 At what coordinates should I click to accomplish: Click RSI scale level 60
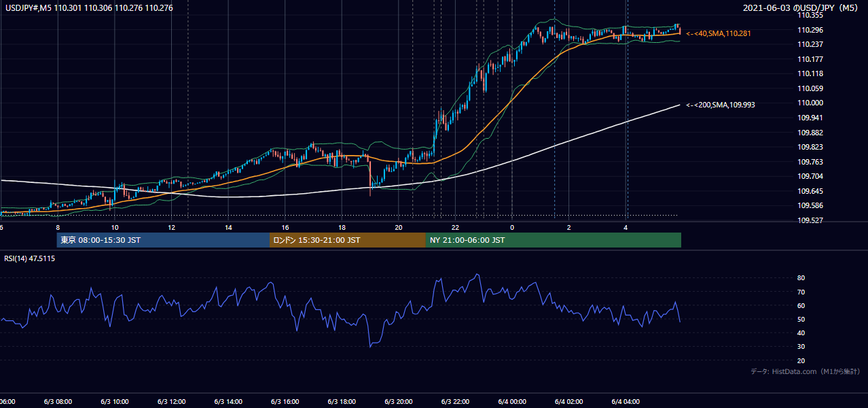point(801,305)
